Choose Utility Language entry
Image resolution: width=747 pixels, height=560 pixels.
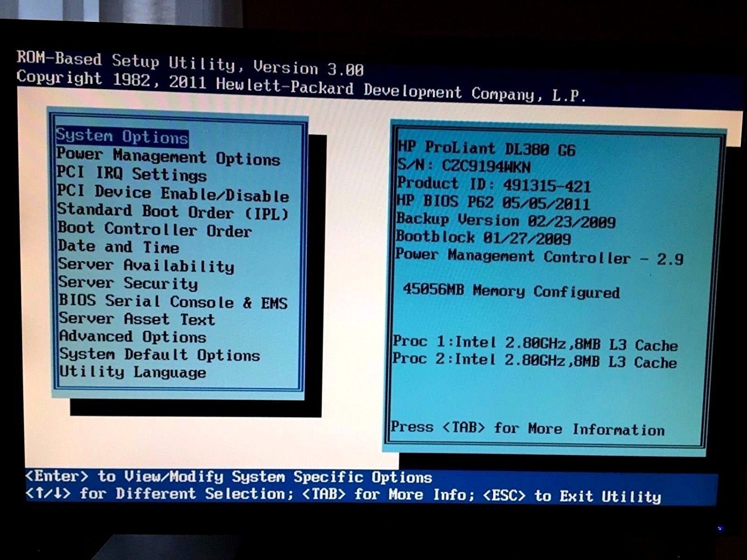pos(132,372)
